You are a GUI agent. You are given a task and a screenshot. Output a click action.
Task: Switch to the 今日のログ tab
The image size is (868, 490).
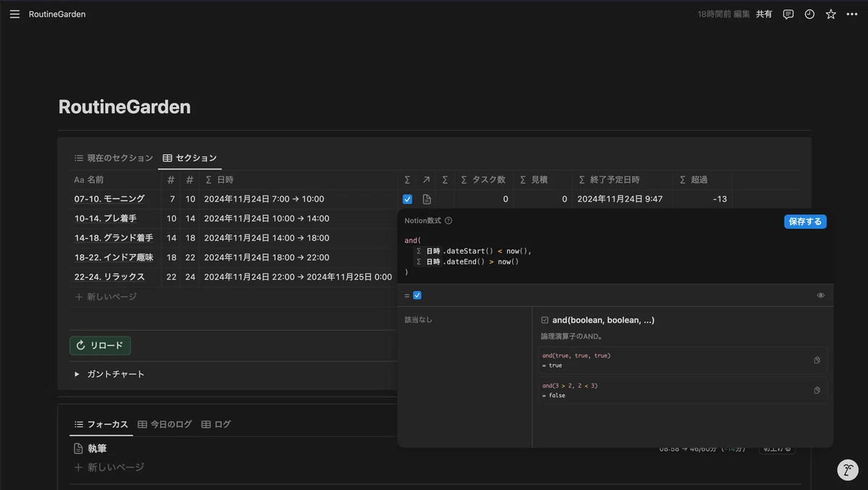[x=164, y=424]
